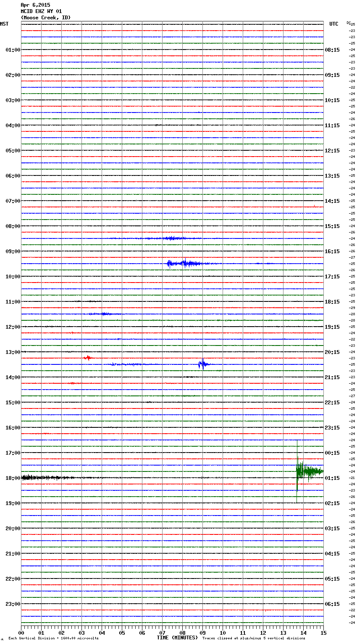
Task: Click the 05 minute tick label
Action: pos(122,633)
